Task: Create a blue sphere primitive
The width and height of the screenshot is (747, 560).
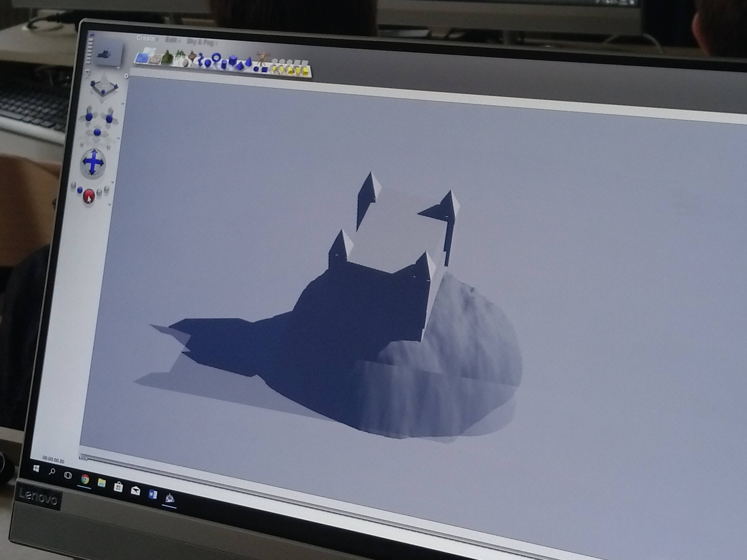Action: [208, 63]
